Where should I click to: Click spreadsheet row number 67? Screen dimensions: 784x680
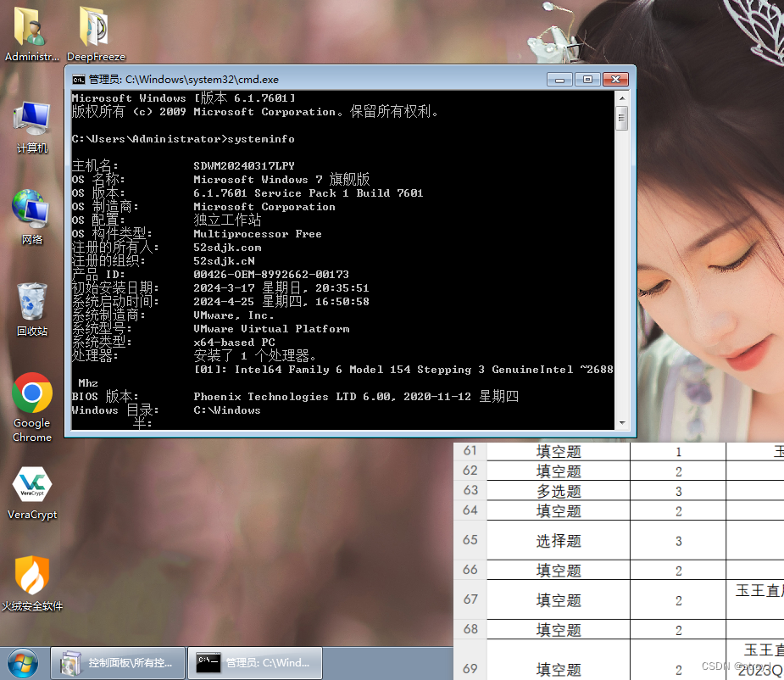pos(470,599)
